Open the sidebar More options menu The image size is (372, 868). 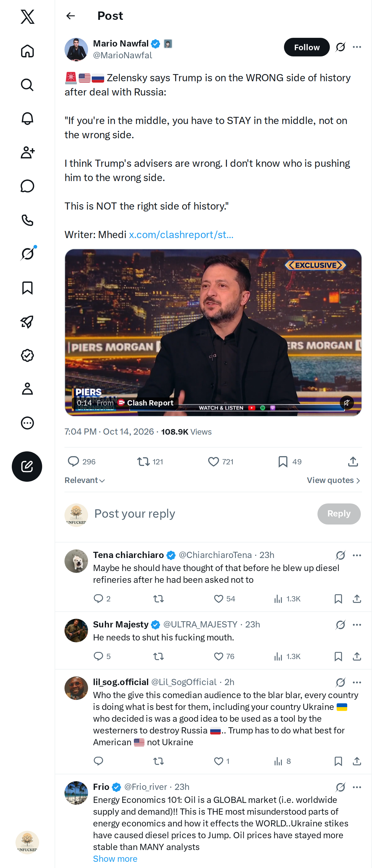click(x=27, y=423)
